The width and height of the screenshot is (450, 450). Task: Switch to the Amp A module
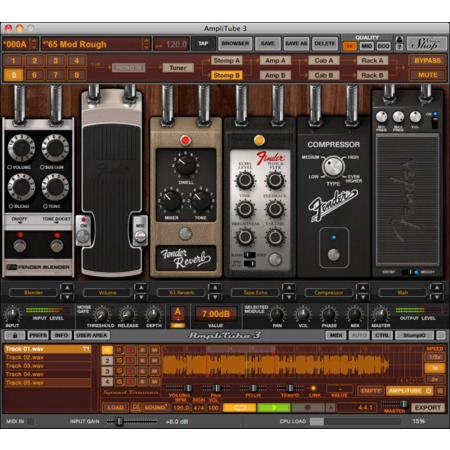[x=275, y=61]
